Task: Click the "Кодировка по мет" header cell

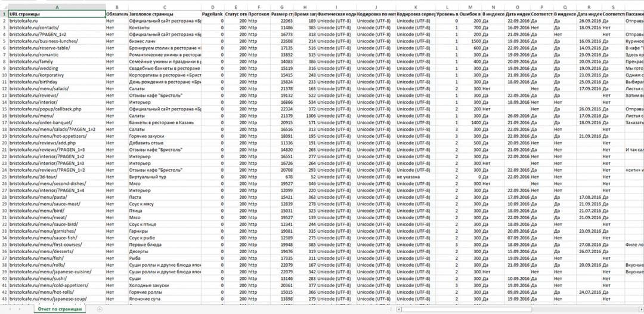Action: [376, 14]
